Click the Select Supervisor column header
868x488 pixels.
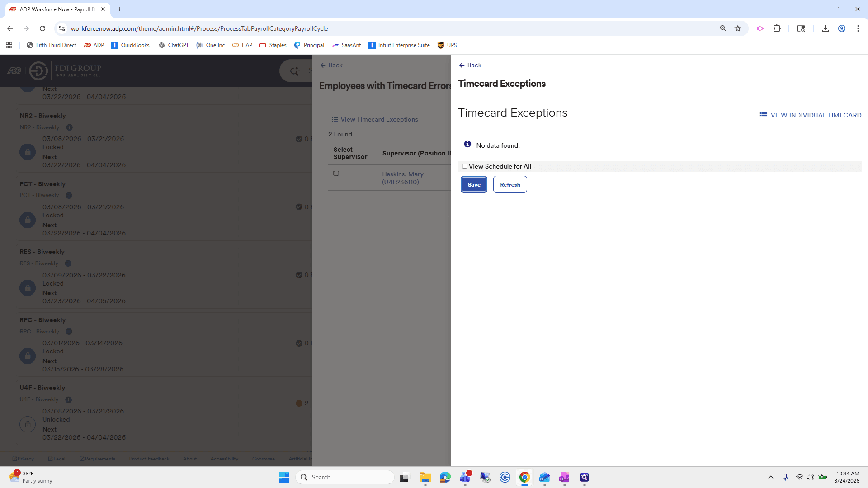pos(350,153)
